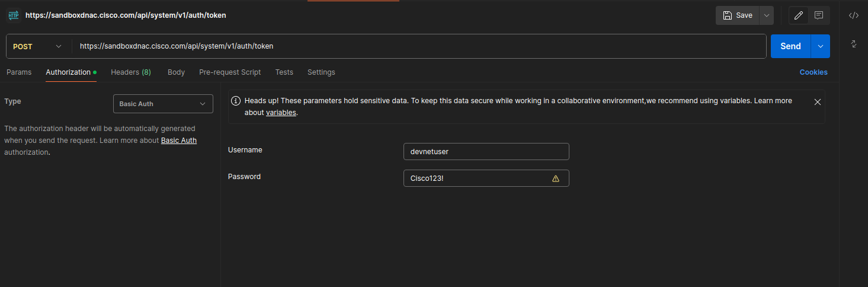Dismiss the sensitive data notice
This screenshot has width=868, height=287.
(x=818, y=102)
